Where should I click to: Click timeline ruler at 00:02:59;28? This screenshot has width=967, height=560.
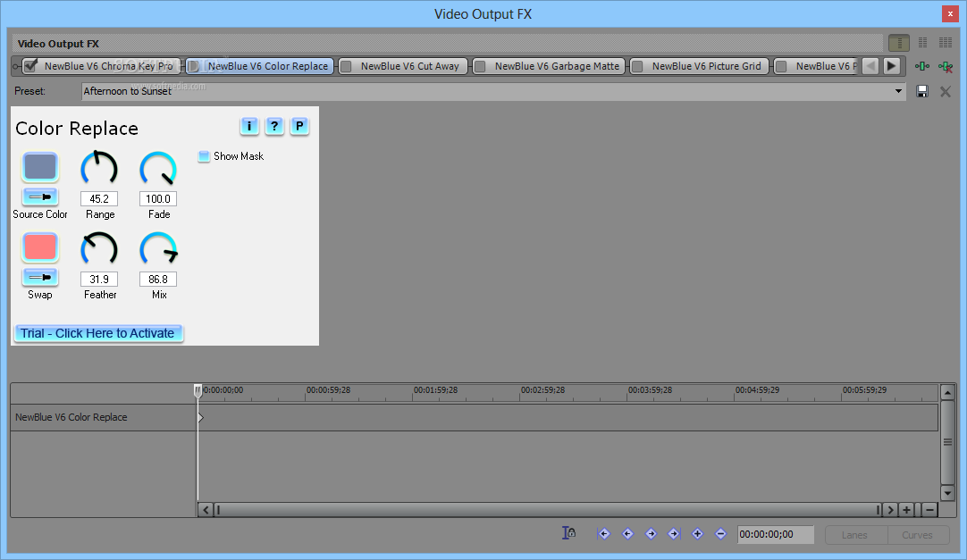[542, 390]
